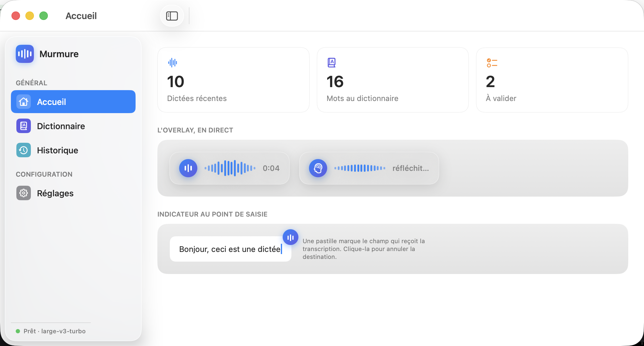Click the purple book icon beside Dictionnaire
644x346 pixels.
pyautogui.click(x=24, y=126)
